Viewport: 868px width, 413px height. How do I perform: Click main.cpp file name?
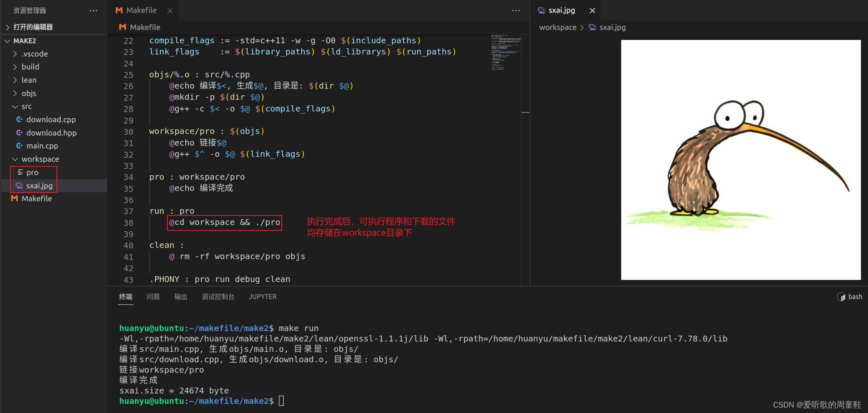[x=42, y=146]
